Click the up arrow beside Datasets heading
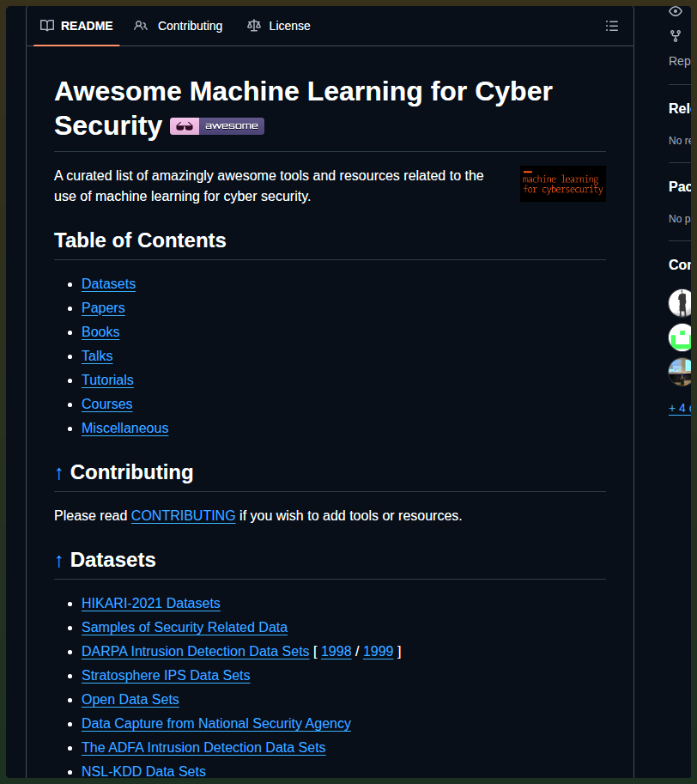Image resolution: width=697 pixels, height=784 pixels. 59,561
